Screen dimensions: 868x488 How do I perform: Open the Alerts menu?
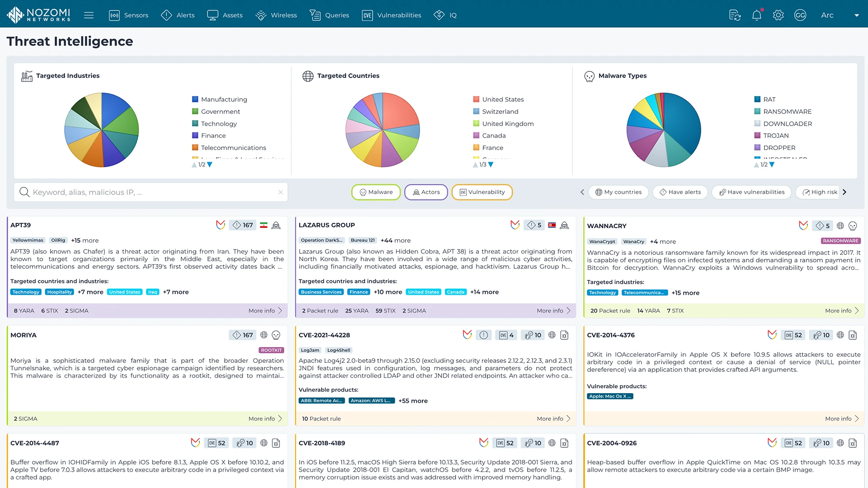178,15
